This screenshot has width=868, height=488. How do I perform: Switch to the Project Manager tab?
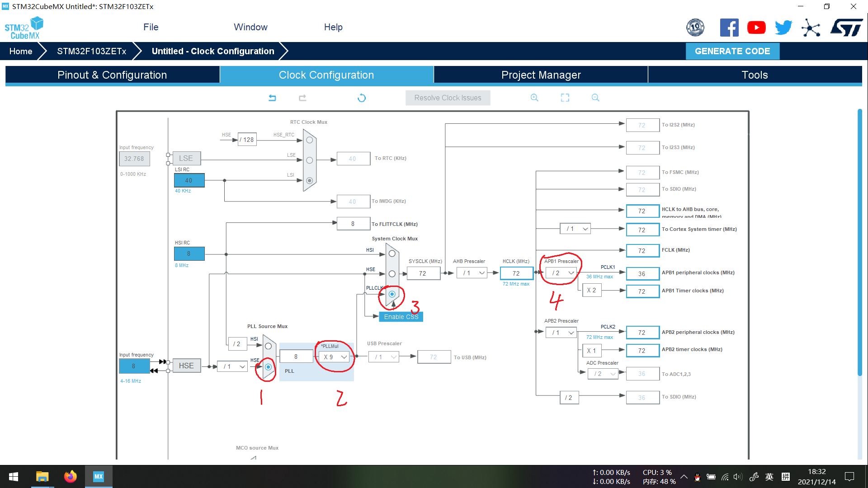tap(541, 75)
